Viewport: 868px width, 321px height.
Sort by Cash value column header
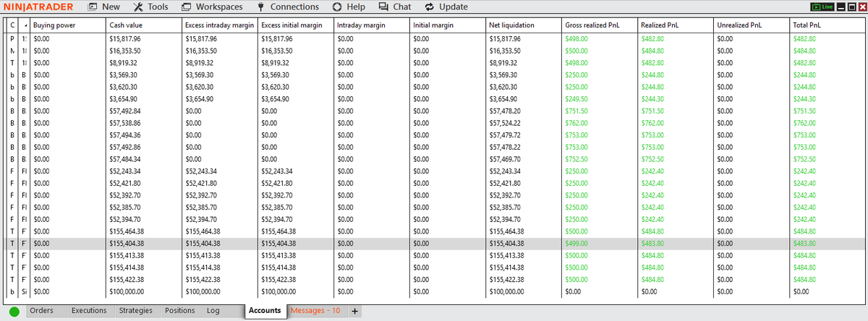click(143, 25)
